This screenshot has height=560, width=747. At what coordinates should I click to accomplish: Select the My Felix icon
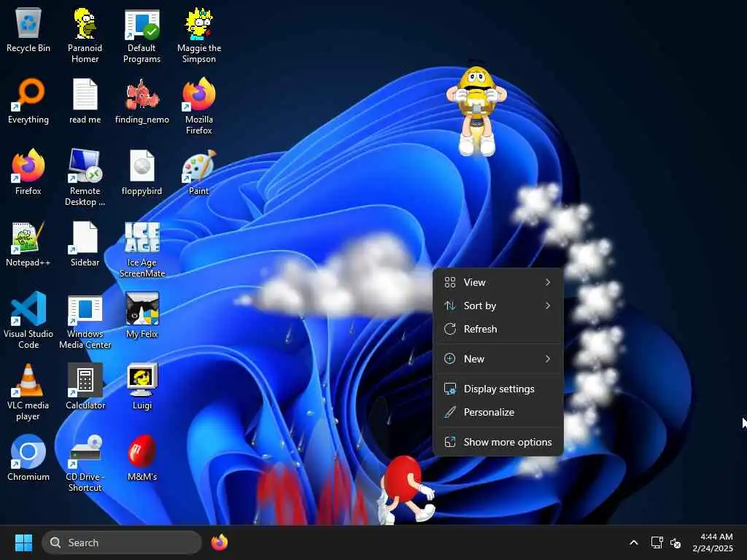[142, 316]
